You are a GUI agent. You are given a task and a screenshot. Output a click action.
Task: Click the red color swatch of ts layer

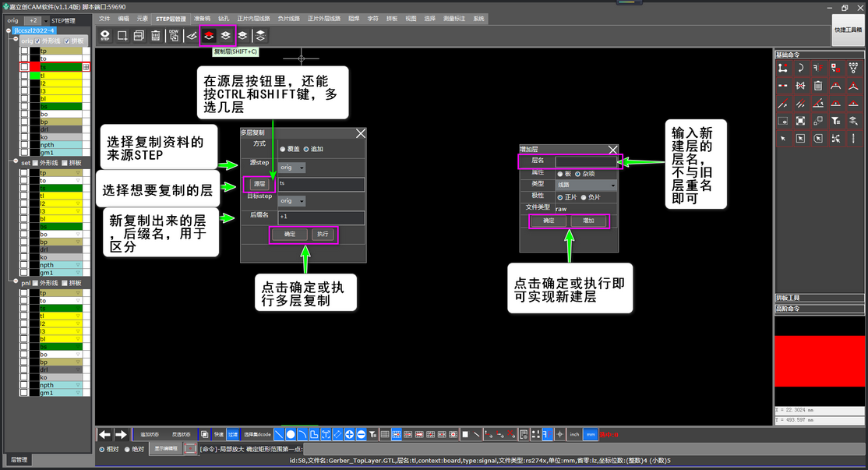[x=35, y=67]
